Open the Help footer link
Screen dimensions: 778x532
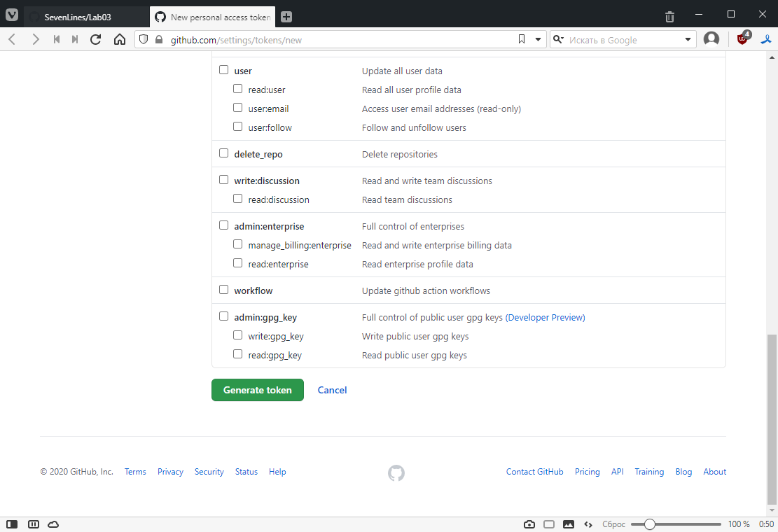tap(277, 472)
